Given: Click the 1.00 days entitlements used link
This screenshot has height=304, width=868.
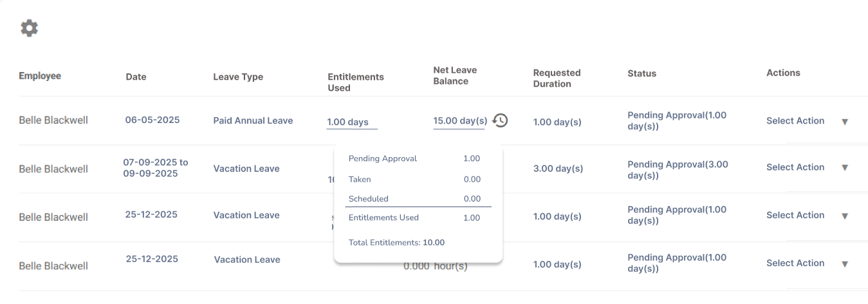Looking at the screenshot, I should coord(347,122).
